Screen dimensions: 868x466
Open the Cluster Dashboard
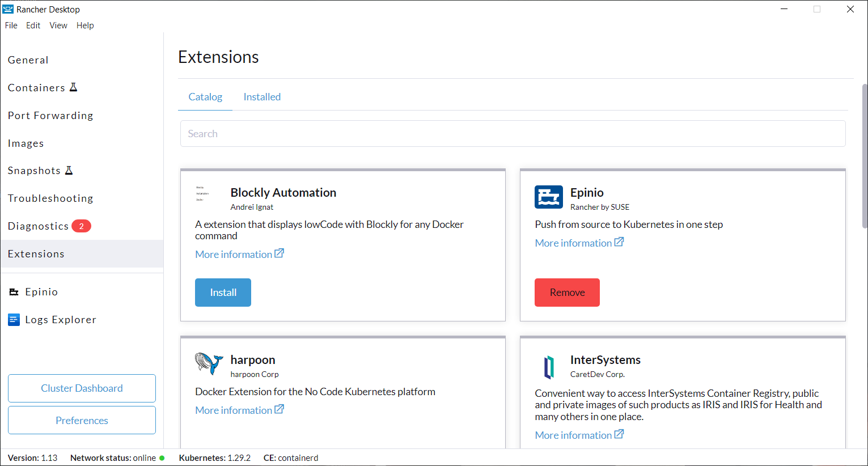tap(82, 388)
